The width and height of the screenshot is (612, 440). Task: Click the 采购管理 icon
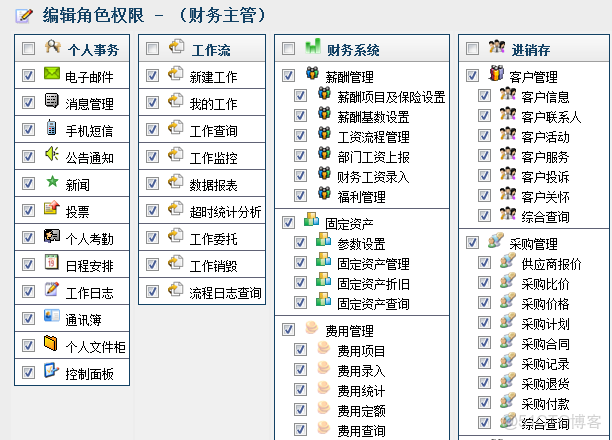pos(496,240)
